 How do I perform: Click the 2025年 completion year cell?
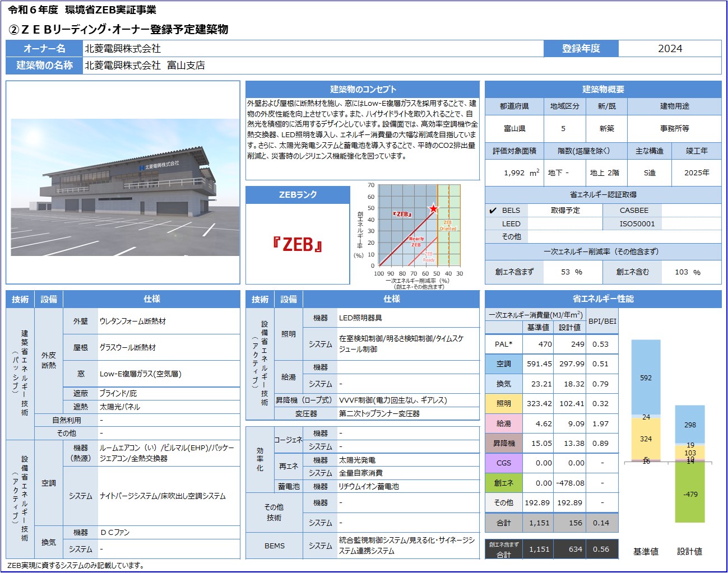tap(697, 173)
